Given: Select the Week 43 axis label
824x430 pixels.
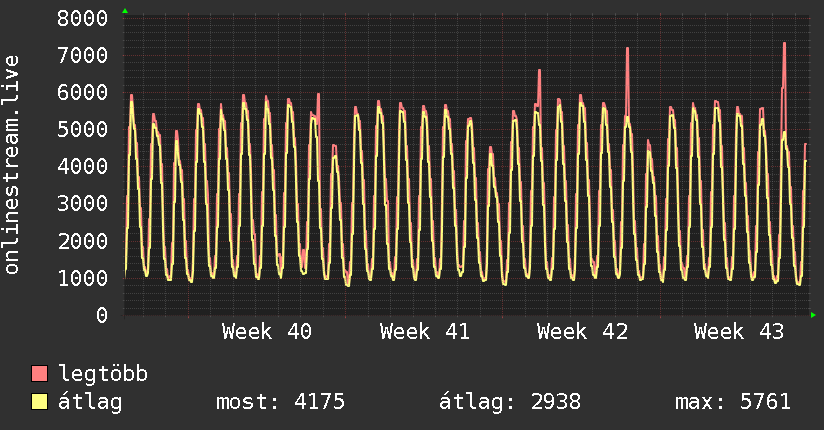Looking at the screenshot, I should pos(739,332).
